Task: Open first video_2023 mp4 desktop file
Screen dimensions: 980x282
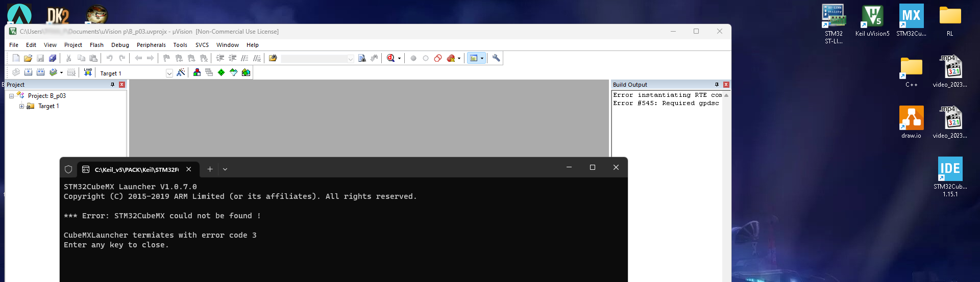Action: coord(950,72)
